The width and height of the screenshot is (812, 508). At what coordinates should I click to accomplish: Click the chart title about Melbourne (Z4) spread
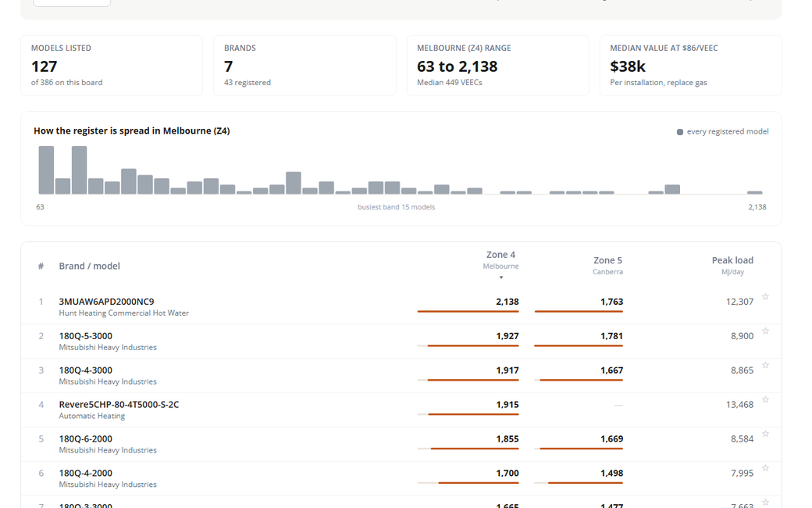131,131
